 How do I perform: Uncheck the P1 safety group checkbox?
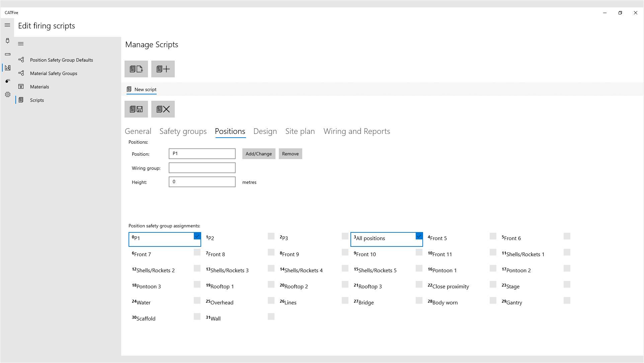pyautogui.click(x=197, y=236)
